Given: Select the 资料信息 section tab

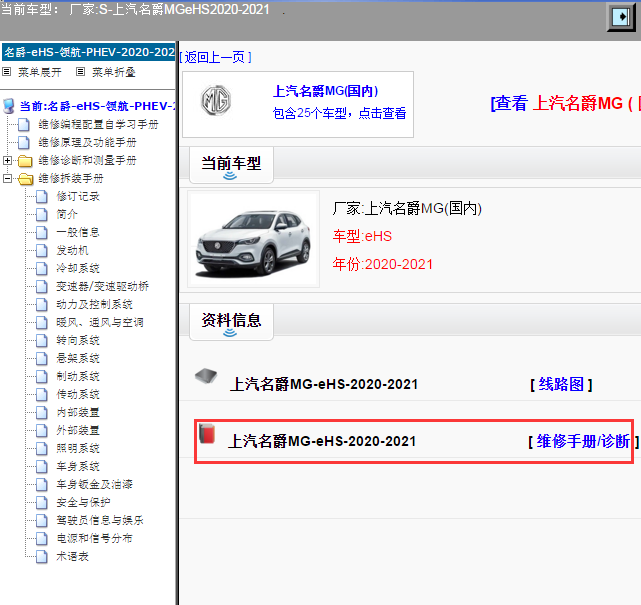Looking at the screenshot, I should tap(231, 322).
